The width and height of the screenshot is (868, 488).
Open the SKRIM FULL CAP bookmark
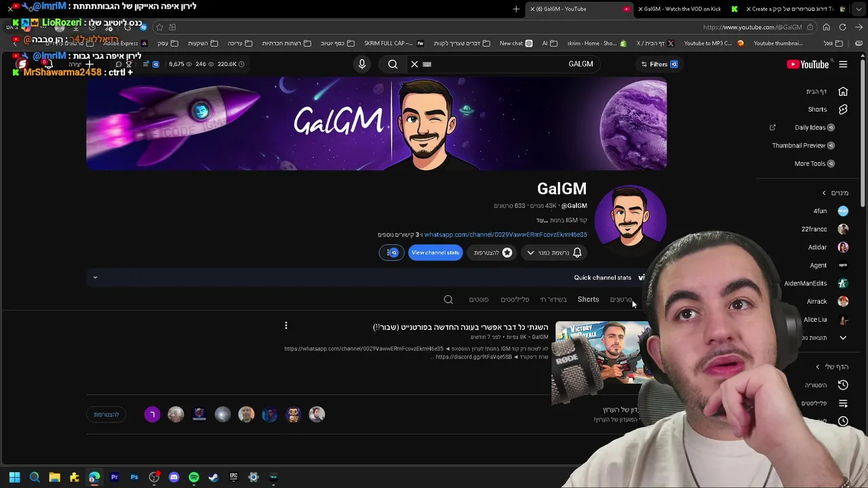(x=393, y=43)
